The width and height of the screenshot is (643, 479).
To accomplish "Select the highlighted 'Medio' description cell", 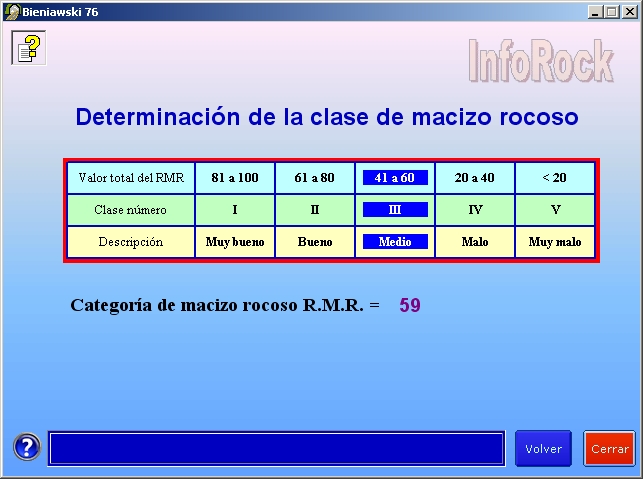I will [x=395, y=242].
